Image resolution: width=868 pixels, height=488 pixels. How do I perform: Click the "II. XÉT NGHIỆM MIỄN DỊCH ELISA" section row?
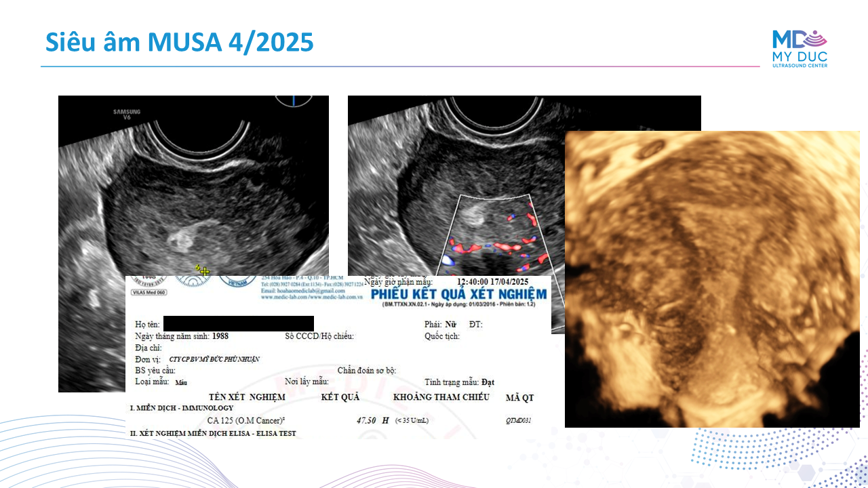click(x=212, y=433)
